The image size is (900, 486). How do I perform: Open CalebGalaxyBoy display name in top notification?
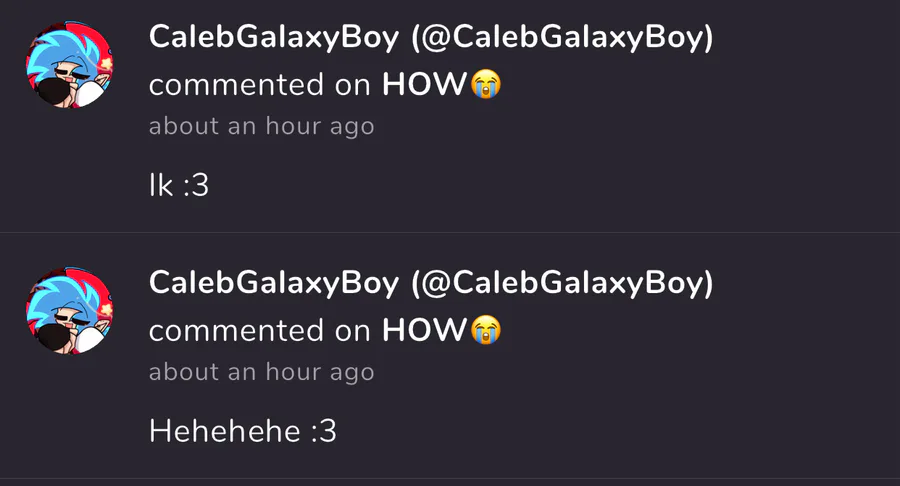[273, 38]
